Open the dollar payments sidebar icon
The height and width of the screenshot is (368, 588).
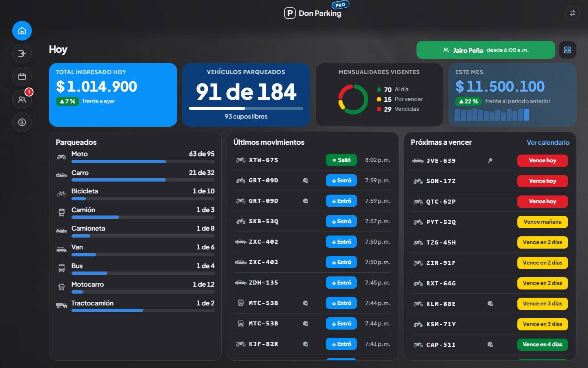pyautogui.click(x=22, y=122)
